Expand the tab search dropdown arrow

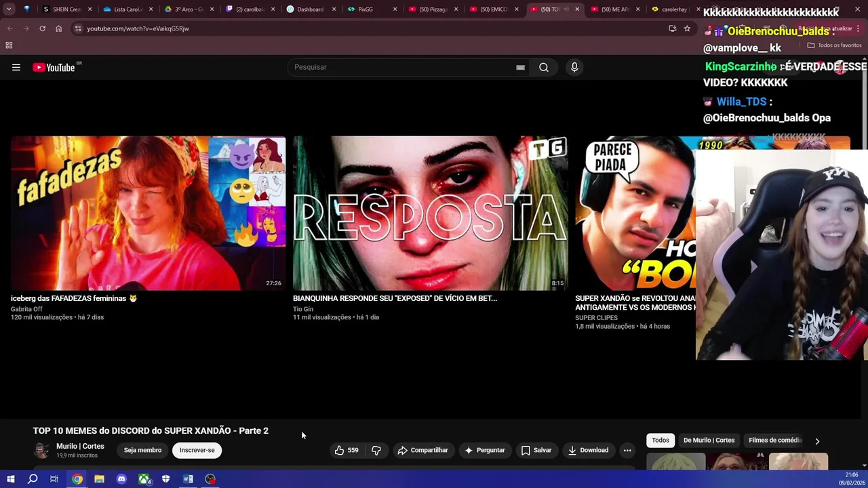pyautogui.click(x=9, y=9)
